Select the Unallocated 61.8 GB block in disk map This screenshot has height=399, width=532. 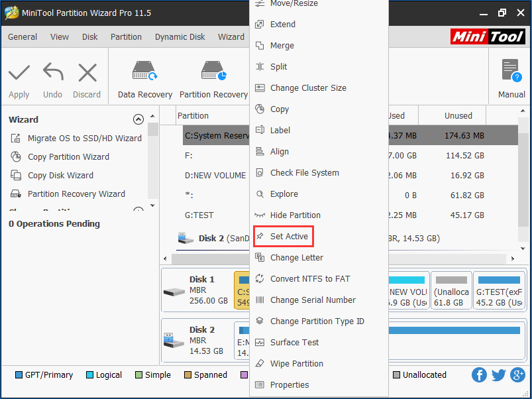pos(451,291)
